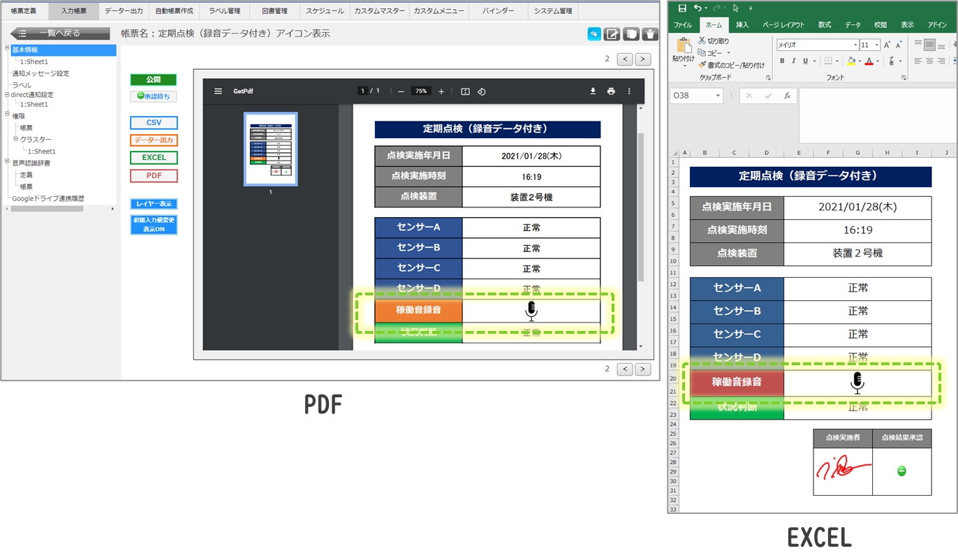The height and width of the screenshot is (560, 958).
Task: Toggle center horizontal alignment in Excel
Action: [929, 61]
